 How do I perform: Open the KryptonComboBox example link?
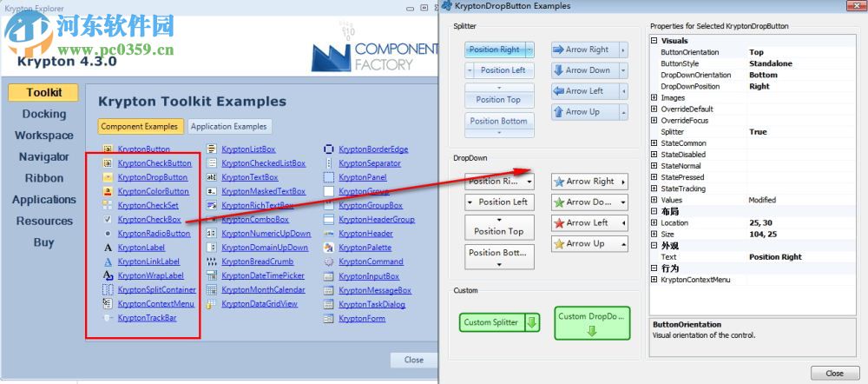pos(255,220)
